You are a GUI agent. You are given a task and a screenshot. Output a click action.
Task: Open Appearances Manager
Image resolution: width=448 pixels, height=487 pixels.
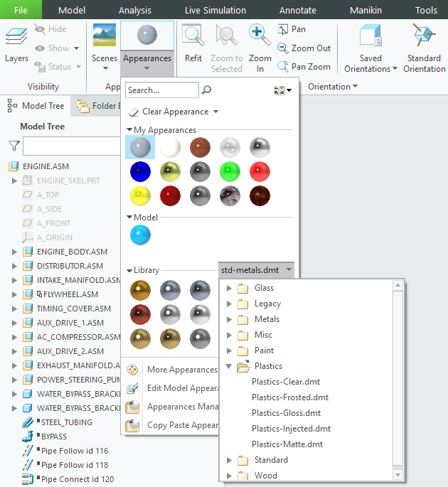pos(172,407)
